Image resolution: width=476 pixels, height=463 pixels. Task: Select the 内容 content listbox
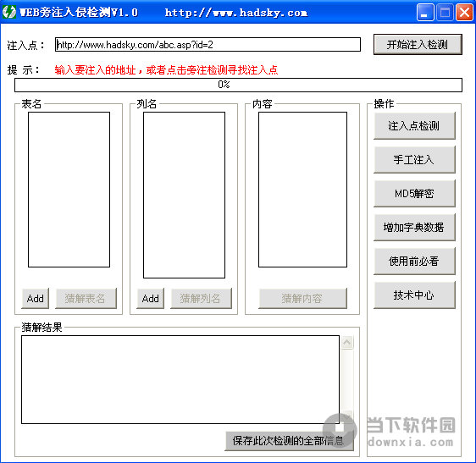[x=302, y=190]
